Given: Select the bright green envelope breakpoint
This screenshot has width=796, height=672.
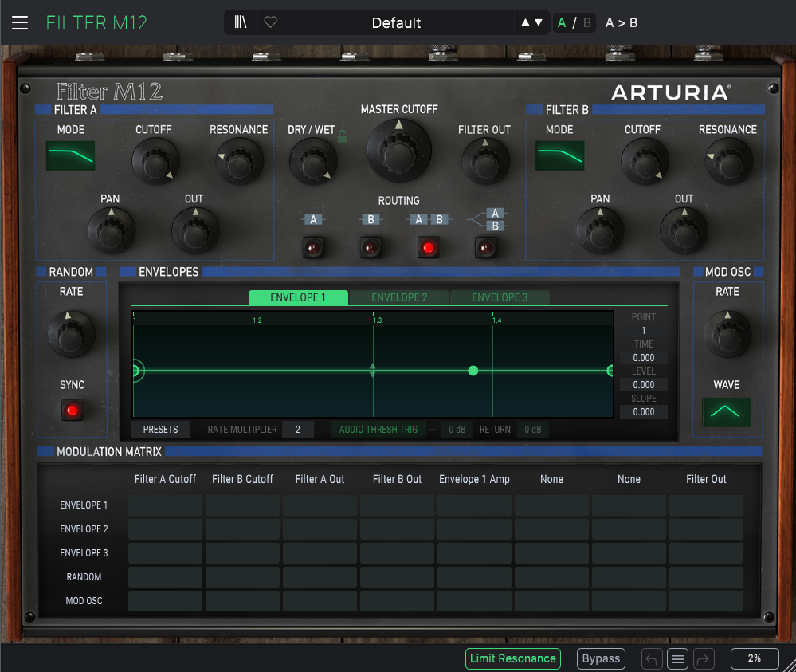Looking at the screenshot, I should pos(473,371).
